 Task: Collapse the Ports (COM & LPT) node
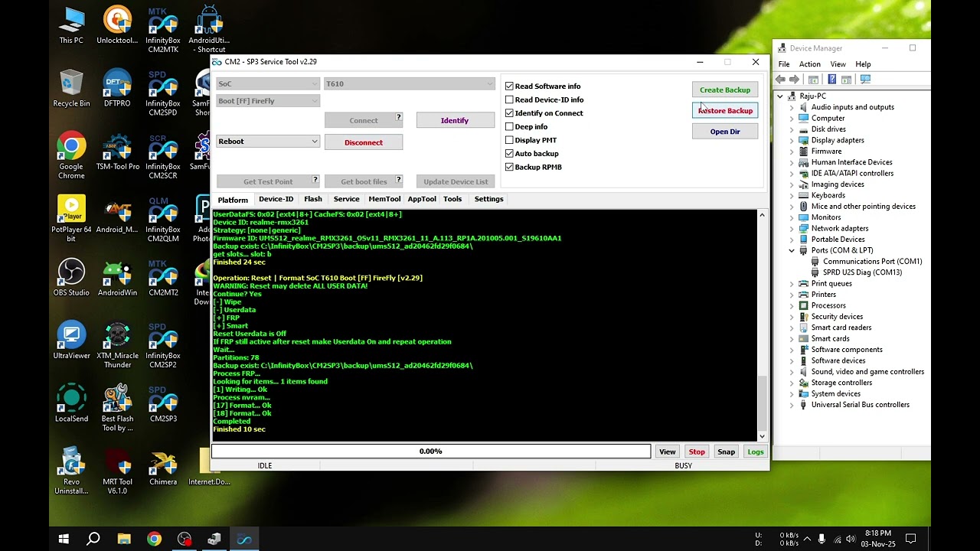point(792,250)
